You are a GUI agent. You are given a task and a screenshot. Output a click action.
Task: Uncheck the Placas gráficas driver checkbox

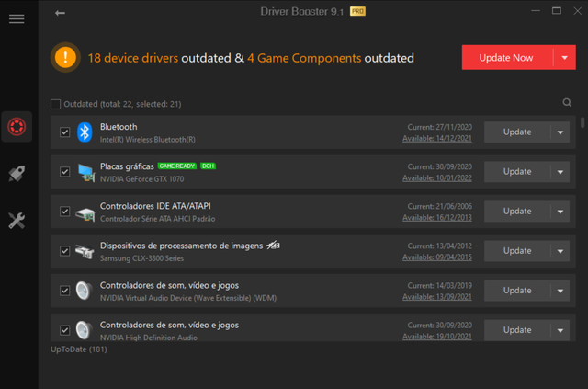(x=65, y=172)
